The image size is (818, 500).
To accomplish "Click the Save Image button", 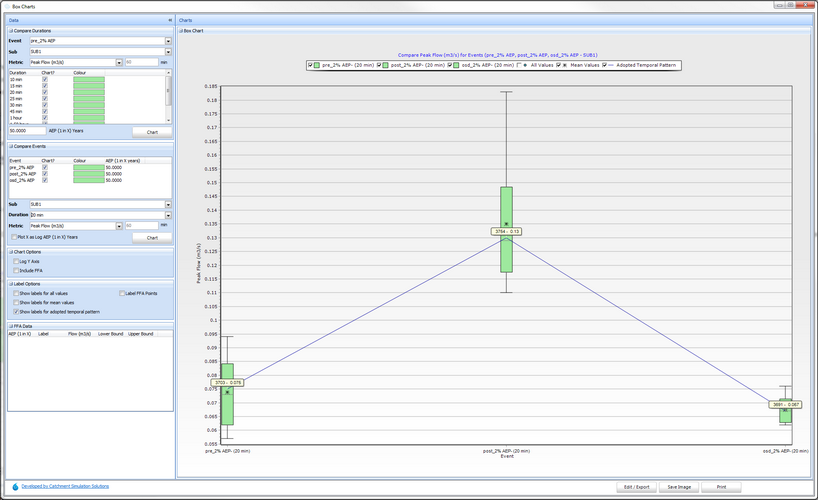I will (679, 487).
